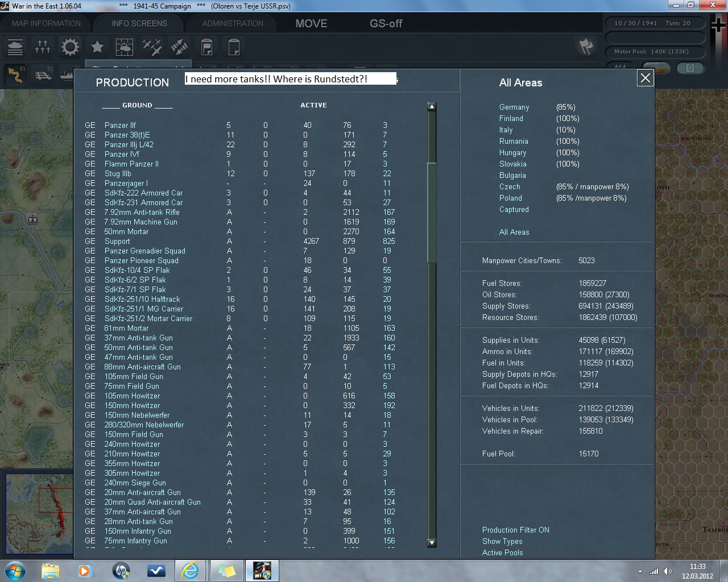This screenshot has height=582, width=728.
Task: Click the Stug IIIb row
Action: 237,173
